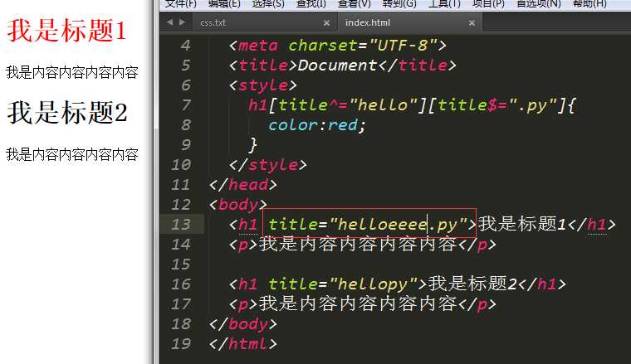Viewport: 631px width, 364px height.
Task: Click the opening <body> tag
Action: pyautogui.click(x=237, y=205)
